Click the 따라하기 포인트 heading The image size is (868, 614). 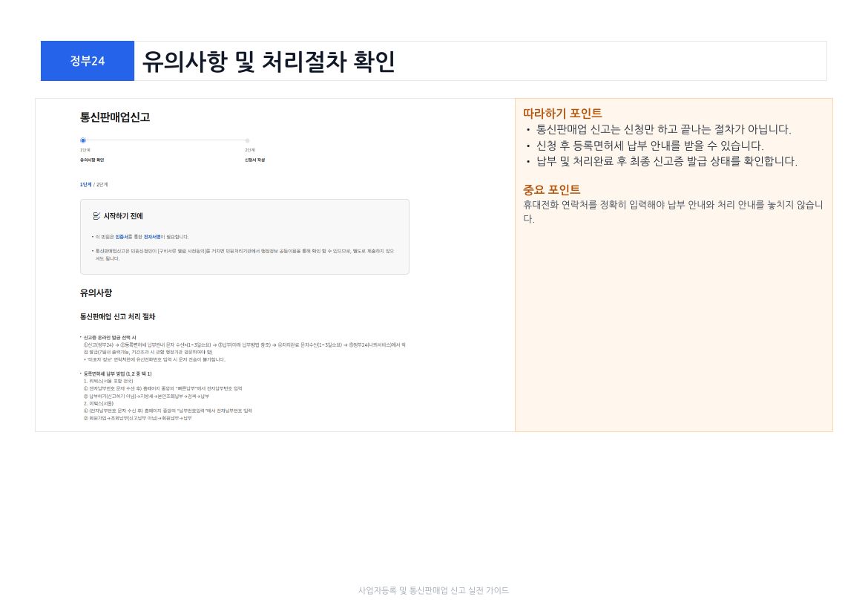562,114
